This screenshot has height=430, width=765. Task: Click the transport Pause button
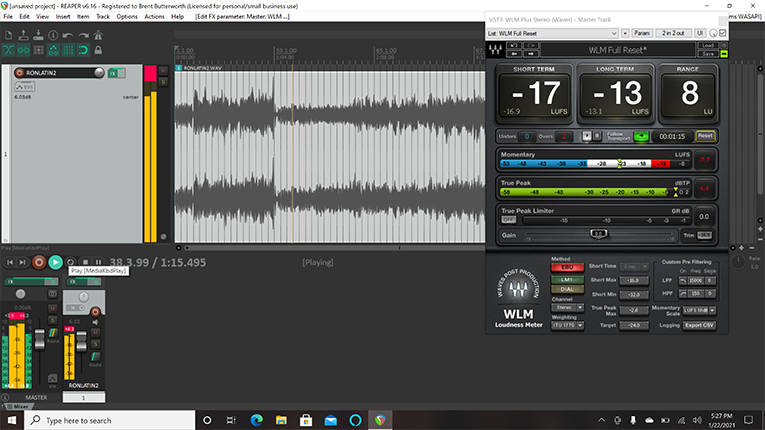click(98, 263)
